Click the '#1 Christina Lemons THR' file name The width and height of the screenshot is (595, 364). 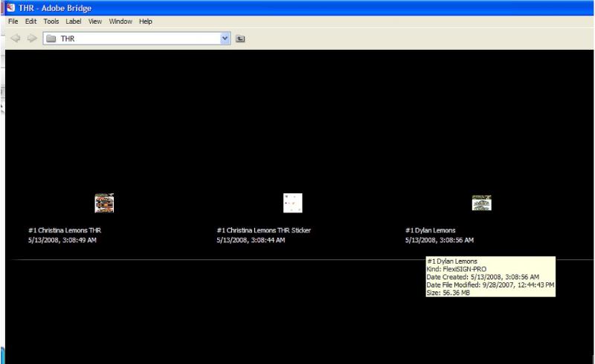point(65,230)
